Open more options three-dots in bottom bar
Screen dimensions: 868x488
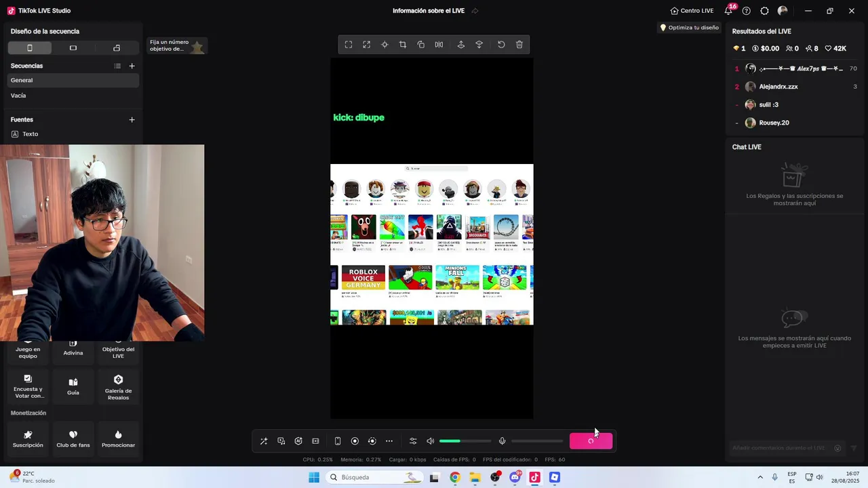pos(389,441)
